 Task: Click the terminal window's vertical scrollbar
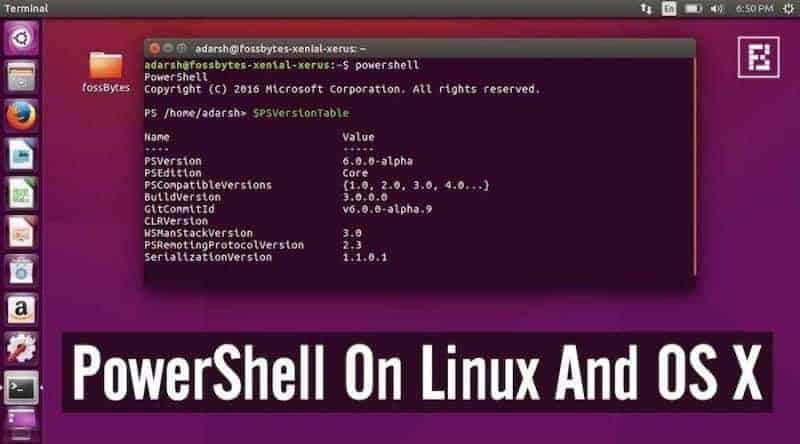pyautogui.click(x=694, y=166)
